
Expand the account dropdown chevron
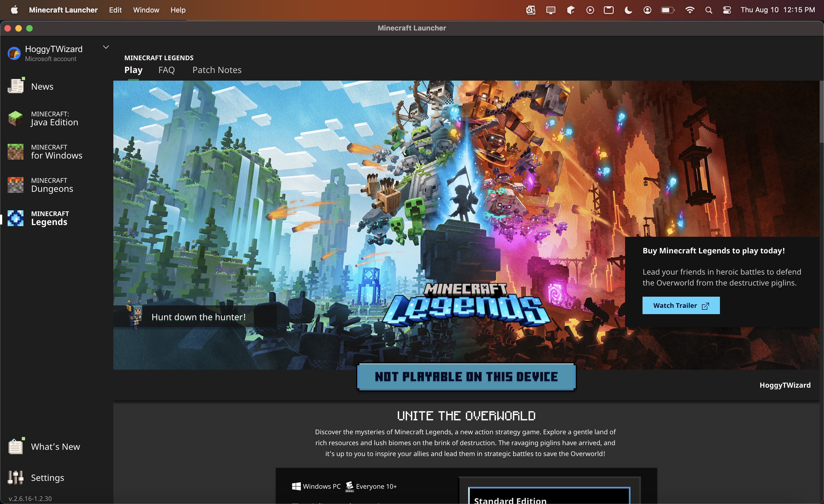(106, 47)
